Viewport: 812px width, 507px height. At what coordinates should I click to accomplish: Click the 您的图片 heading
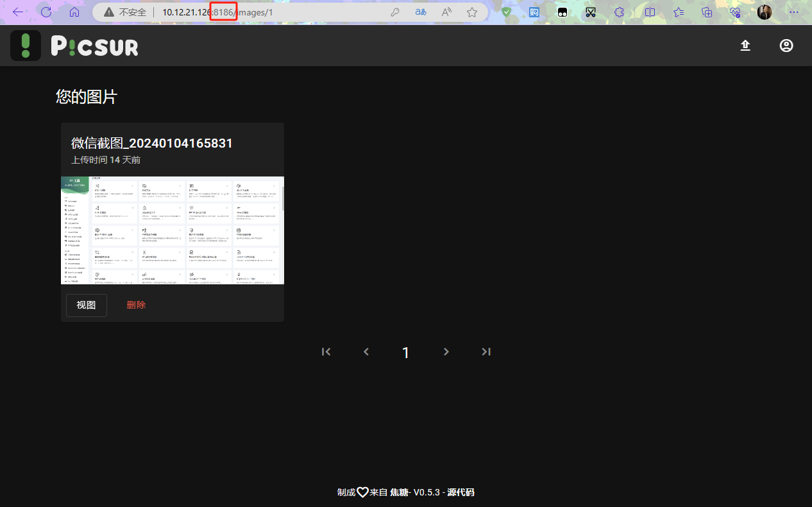pyautogui.click(x=87, y=97)
